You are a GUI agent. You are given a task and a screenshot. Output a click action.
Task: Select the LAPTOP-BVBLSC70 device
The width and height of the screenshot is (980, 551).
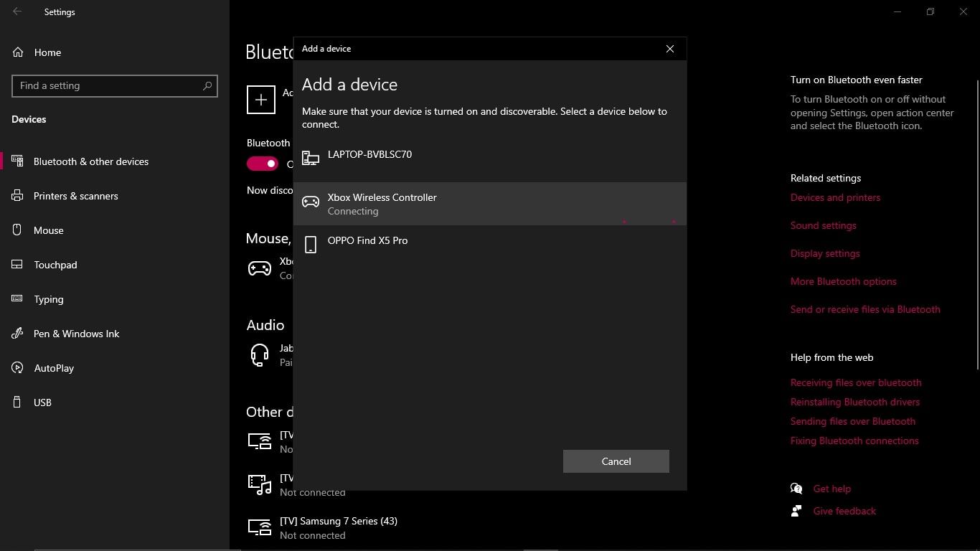coord(369,154)
